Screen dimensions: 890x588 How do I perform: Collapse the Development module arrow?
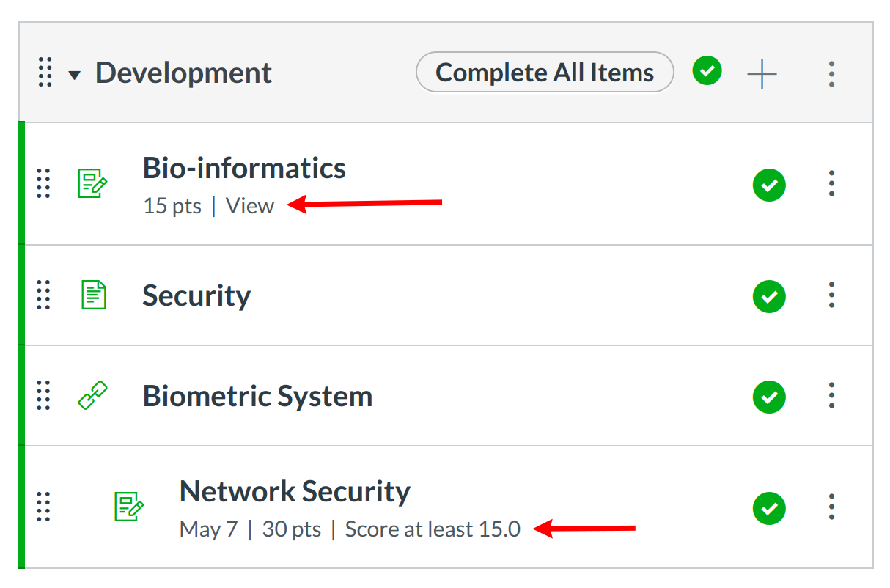74,75
